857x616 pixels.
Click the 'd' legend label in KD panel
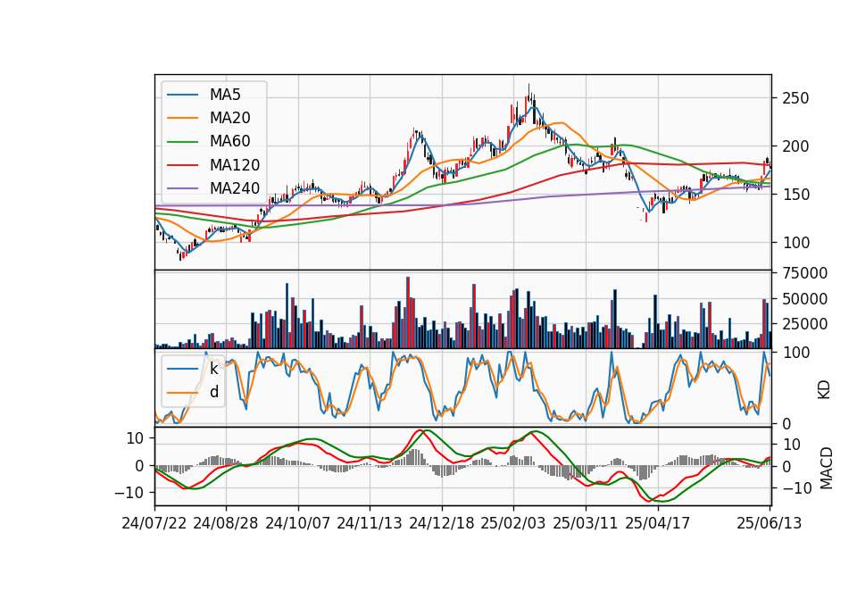[213, 392]
